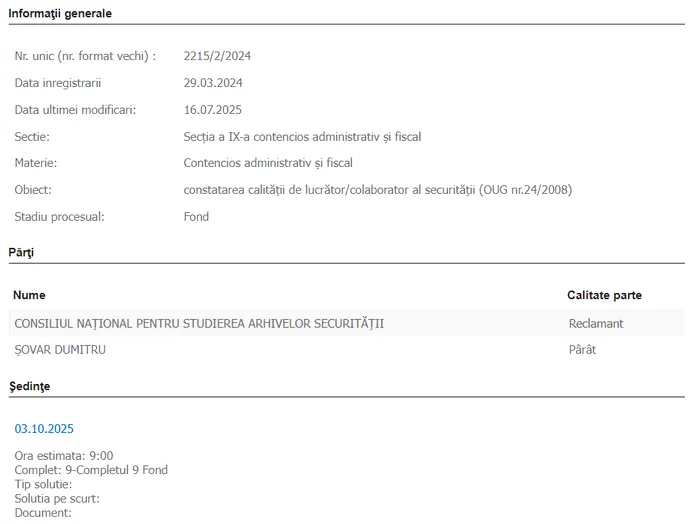
Task: Select the case number 2215/2/2024
Action: (x=217, y=56)
